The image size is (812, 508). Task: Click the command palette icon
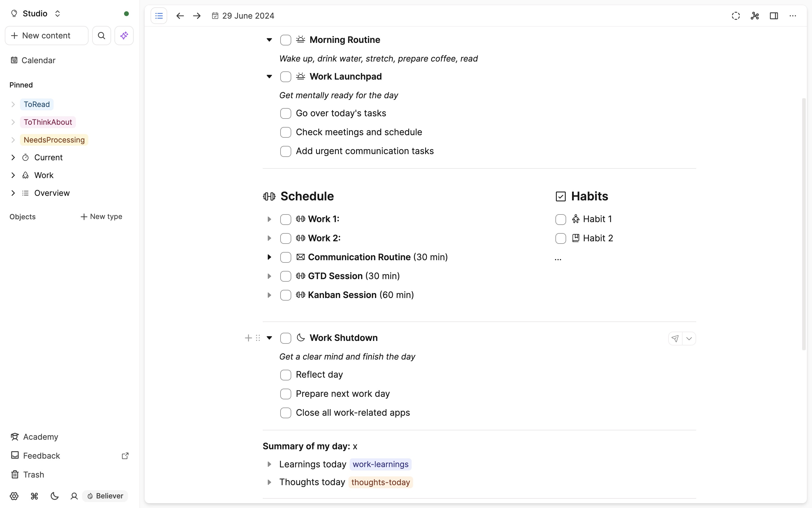tap(34, 496)
